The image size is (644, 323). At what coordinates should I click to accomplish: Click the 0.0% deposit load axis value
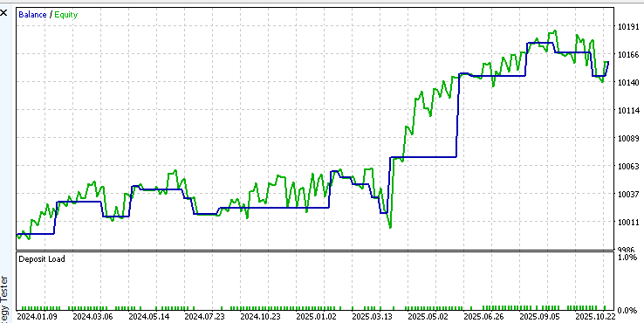[627, 310]
